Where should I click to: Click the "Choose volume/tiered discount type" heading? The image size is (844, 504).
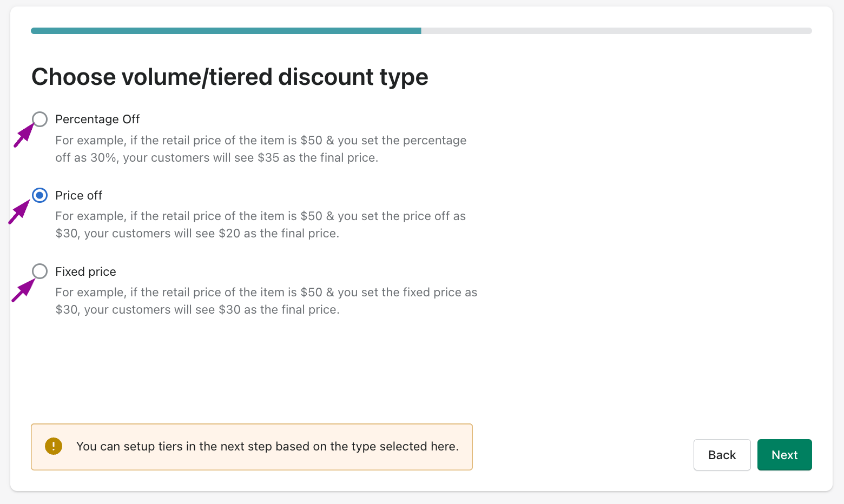pyautogui.click(x=230, y=77)
